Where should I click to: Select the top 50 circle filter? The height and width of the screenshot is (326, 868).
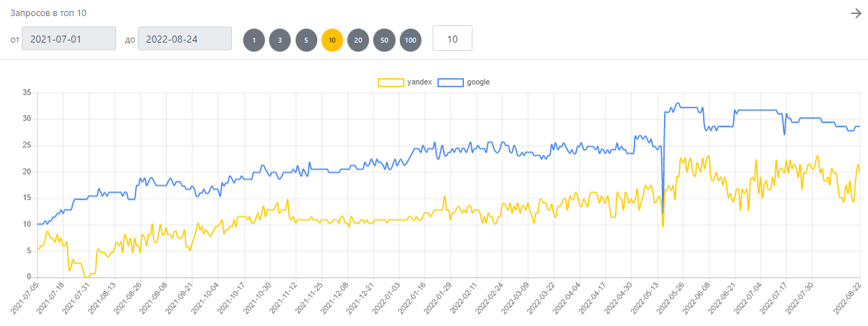tap(384, 40)
